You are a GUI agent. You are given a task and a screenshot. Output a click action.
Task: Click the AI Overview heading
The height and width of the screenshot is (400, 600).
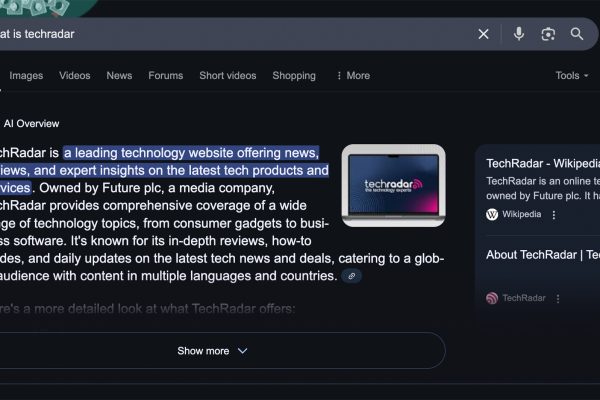click(x=31, y=124)
